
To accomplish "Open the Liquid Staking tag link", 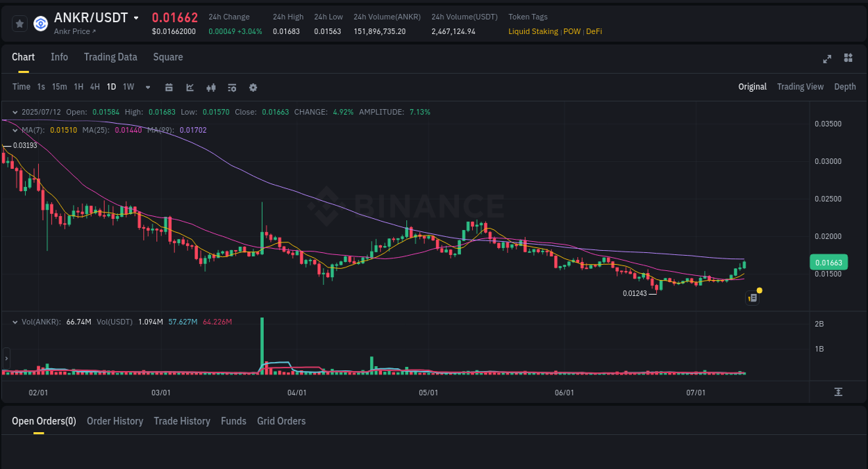I will point(533,31).
